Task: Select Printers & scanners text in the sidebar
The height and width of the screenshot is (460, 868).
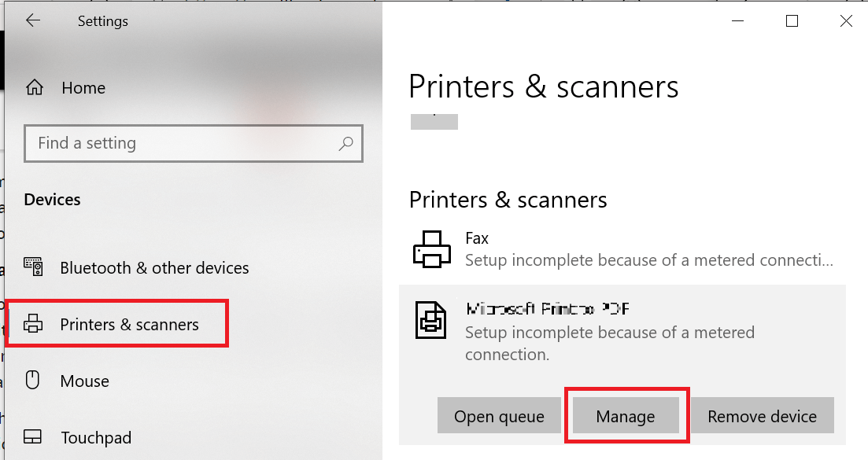Action: pyautogui.click(x=129, y=325)
